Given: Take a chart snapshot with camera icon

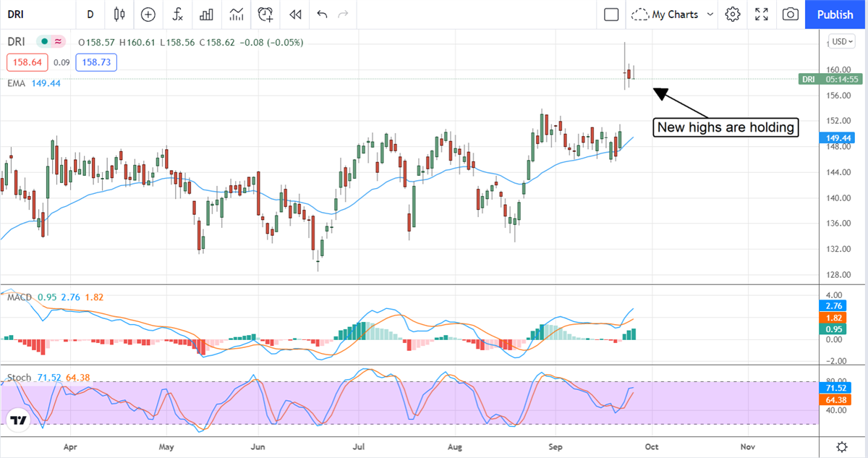Looking at the screenshot, I should coord(791,14).
